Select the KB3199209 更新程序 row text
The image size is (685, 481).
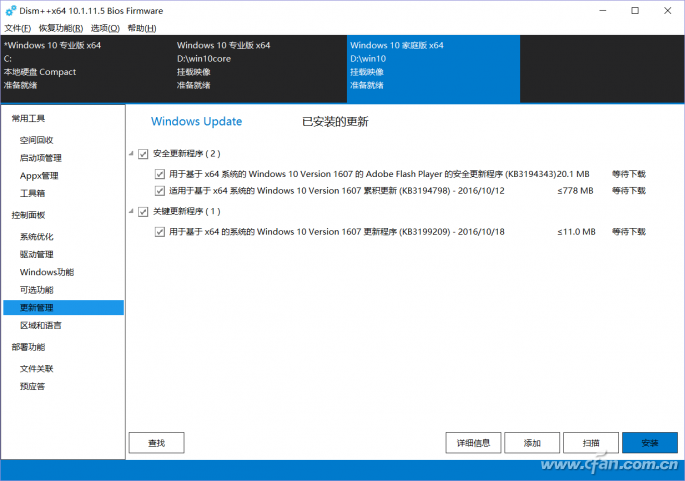[x=336, y=232]
